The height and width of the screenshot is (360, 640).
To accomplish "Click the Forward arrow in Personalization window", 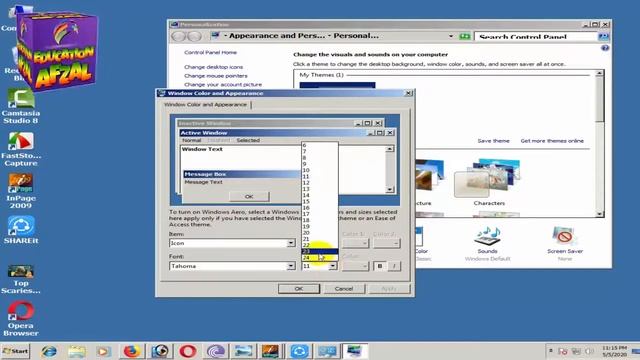I will pos(195,36).
